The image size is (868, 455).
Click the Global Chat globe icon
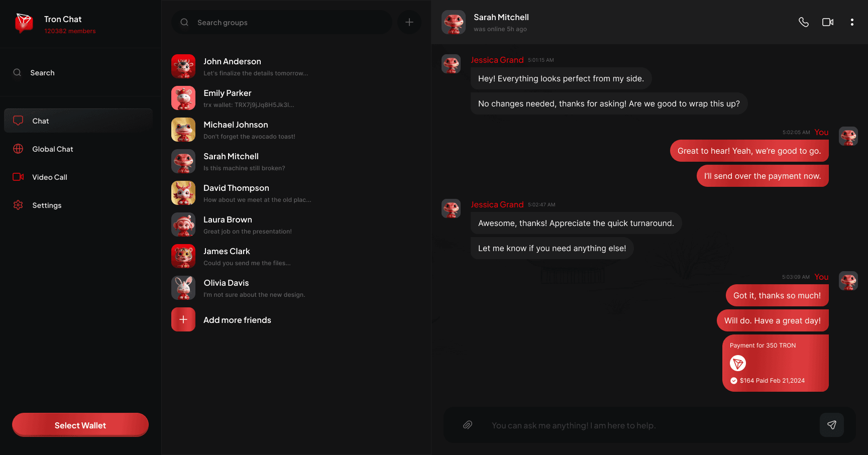(x=18, y=149)
